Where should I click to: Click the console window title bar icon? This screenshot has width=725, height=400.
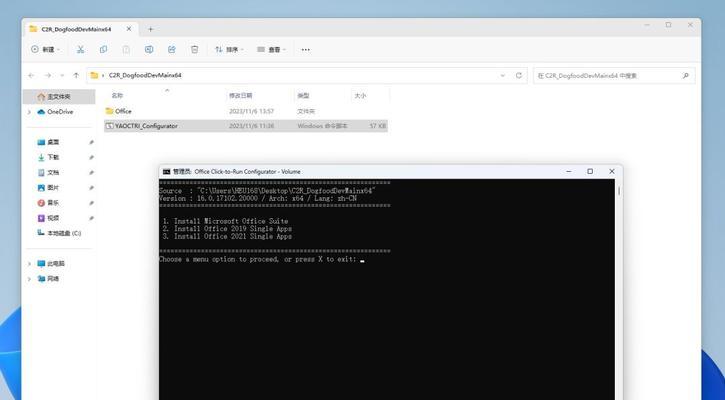point(166,172)
